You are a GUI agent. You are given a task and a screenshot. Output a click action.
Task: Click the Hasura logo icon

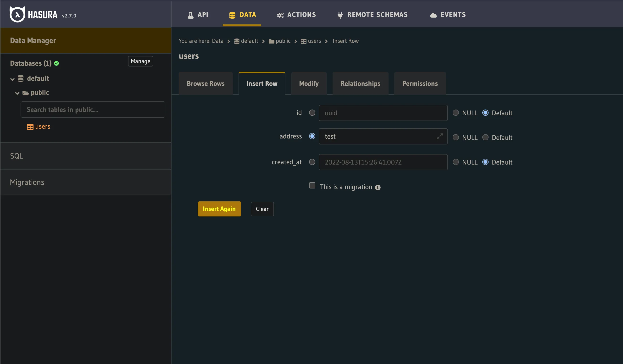(x=17, y=14)
